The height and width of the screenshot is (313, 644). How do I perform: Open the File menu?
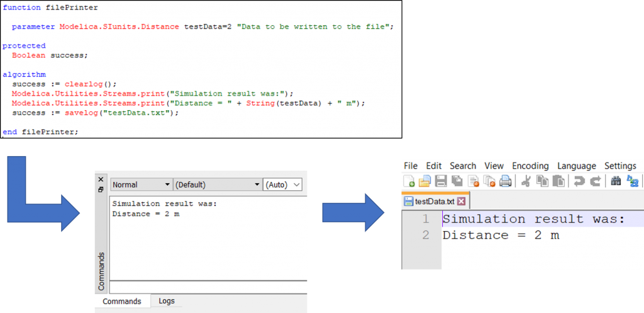(x=411, y=166)
